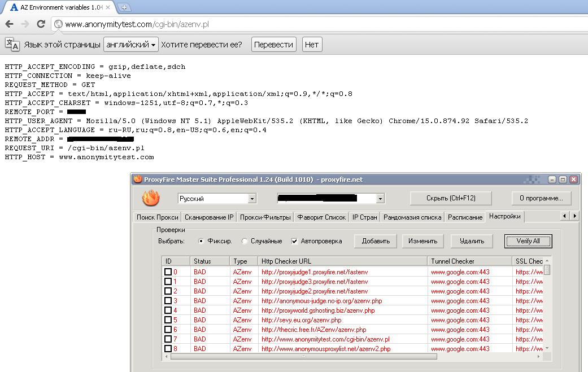Open the Прокси-Фильтры tab
The width and height of the screenshot is (588, 372).
[x=265, y=217]
